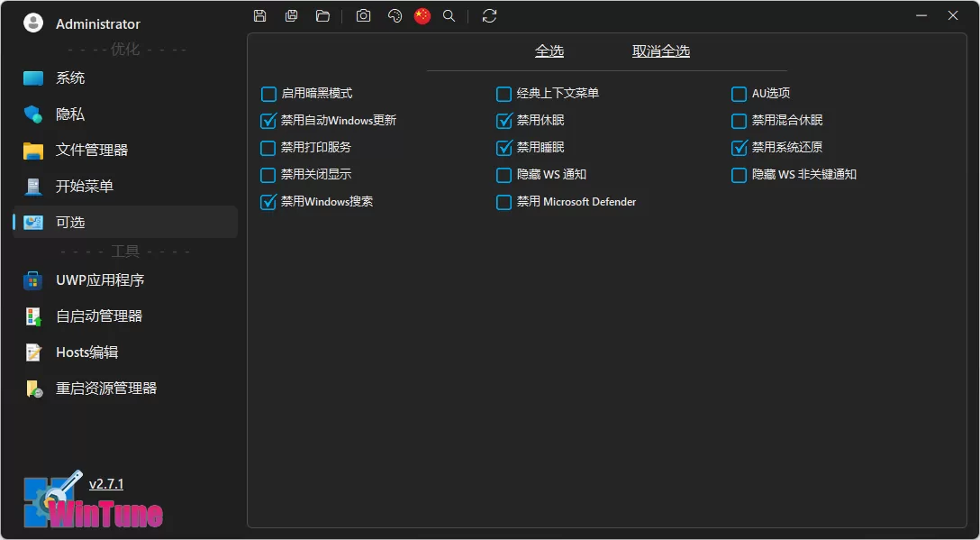The image size is (980, 540).
Task: Open the v2.7.1 version link
Action: click(107, 483)
